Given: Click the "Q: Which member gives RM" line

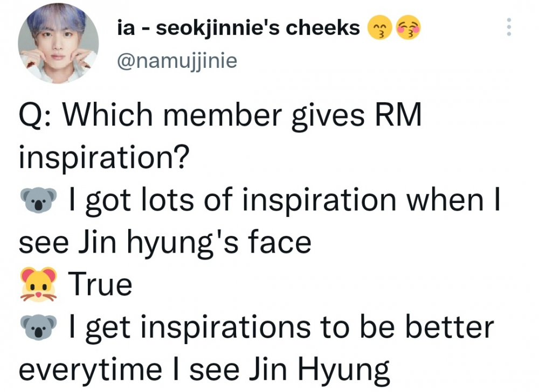Looking at the screenshot, I should [220, 116].
